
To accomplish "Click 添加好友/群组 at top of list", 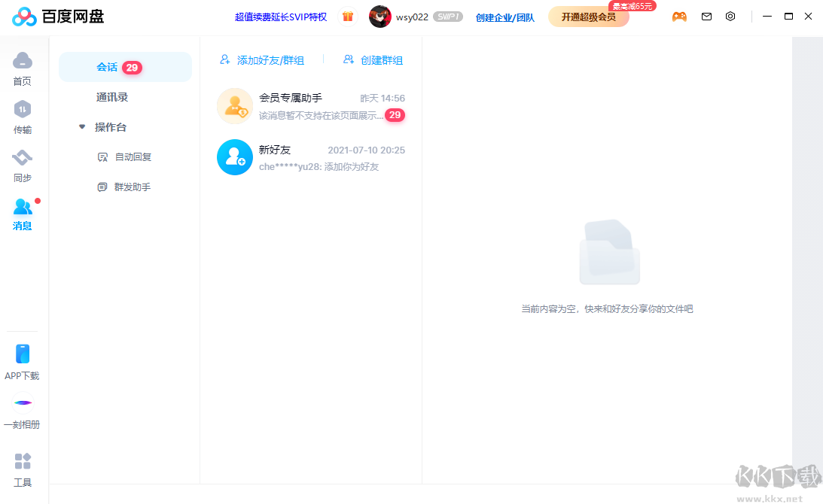I will pyautogui.click(x=262, y=59).
